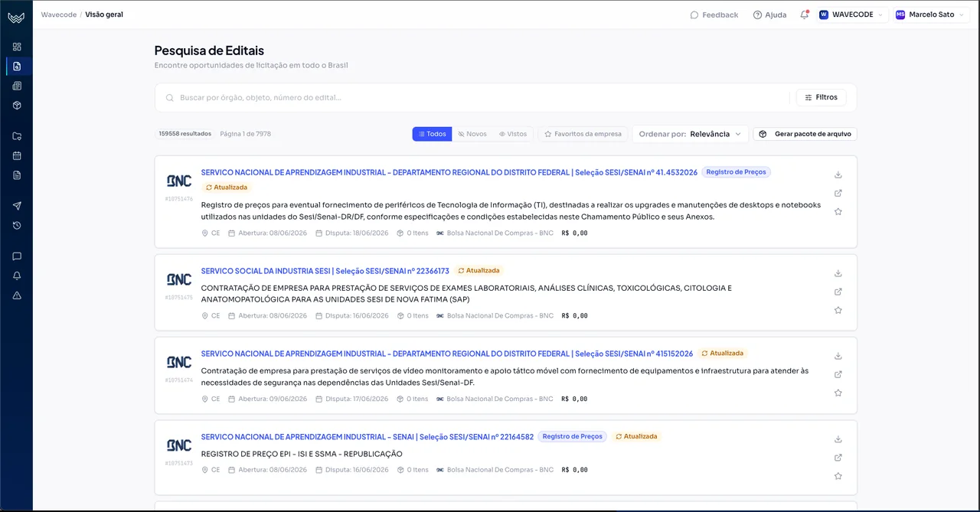Download the Seleção nº 22366173 edital

pos(838,273)
